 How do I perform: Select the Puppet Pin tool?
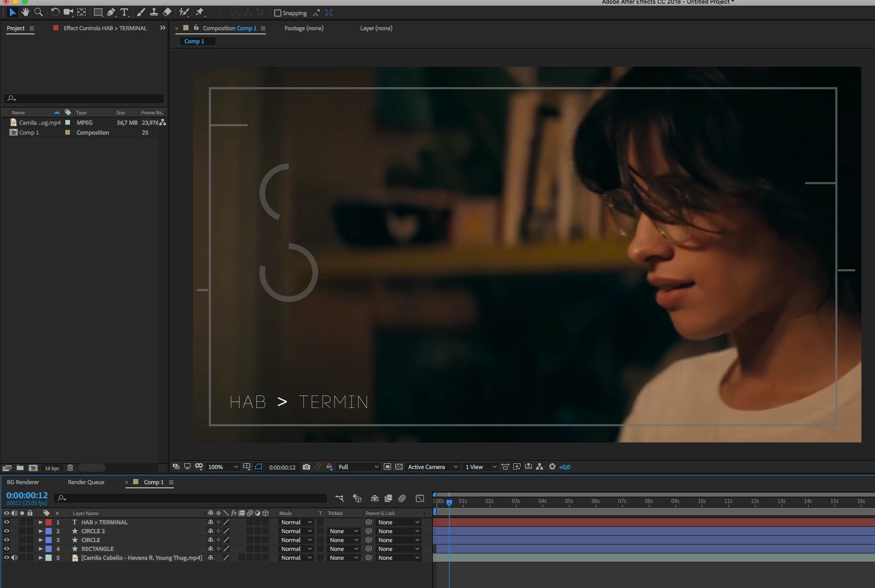point(200,12)
